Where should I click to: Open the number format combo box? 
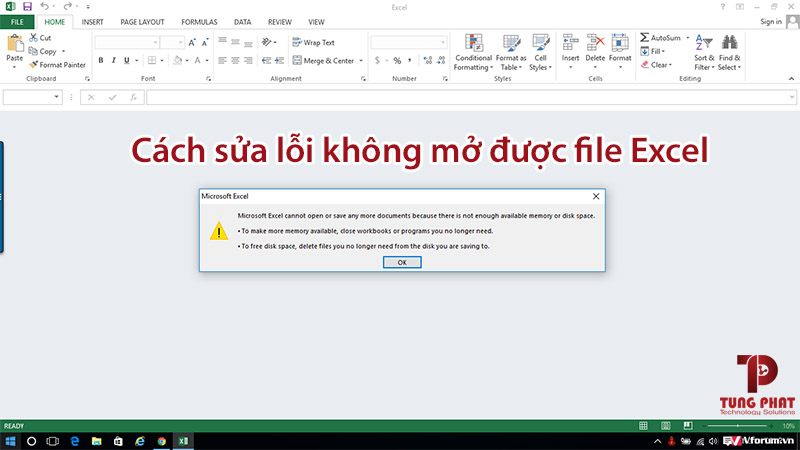409,42
